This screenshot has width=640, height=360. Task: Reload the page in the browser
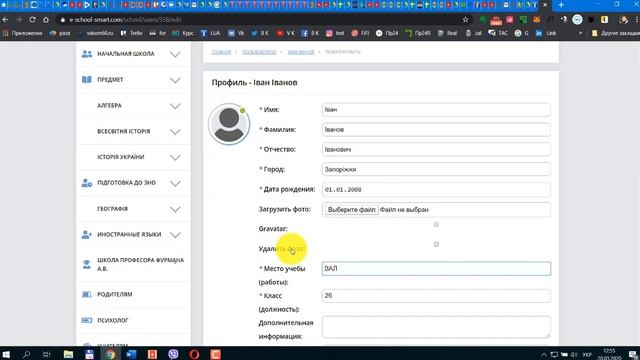click(32, 20)
